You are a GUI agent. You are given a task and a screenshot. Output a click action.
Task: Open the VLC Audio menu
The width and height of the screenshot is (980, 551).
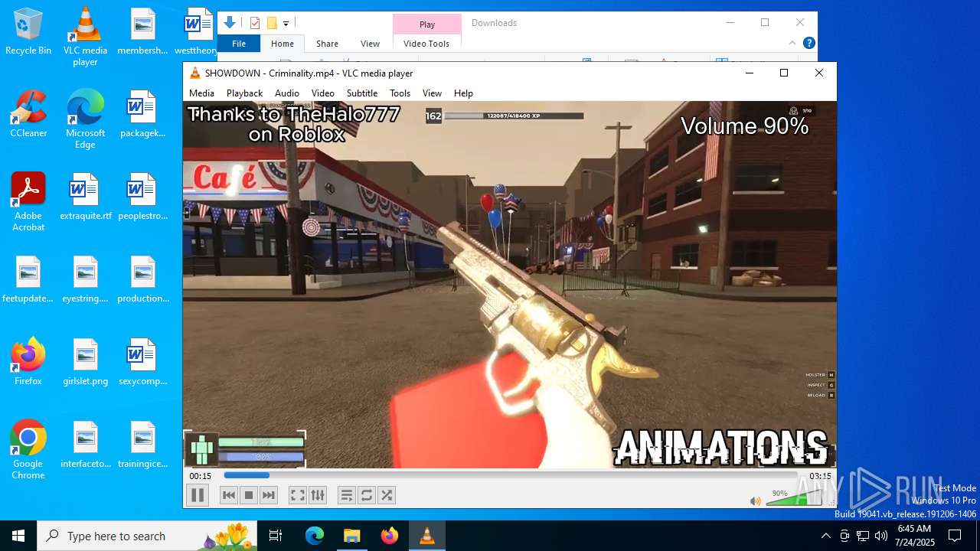coord(287,93)
